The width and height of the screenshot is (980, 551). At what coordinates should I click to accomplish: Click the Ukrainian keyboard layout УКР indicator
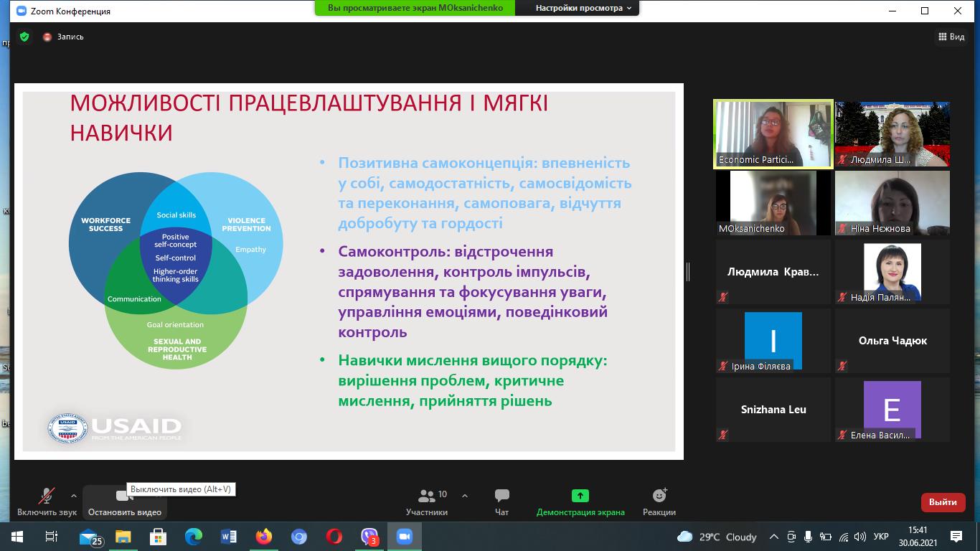pyautogui.click(x=880, y=538)
